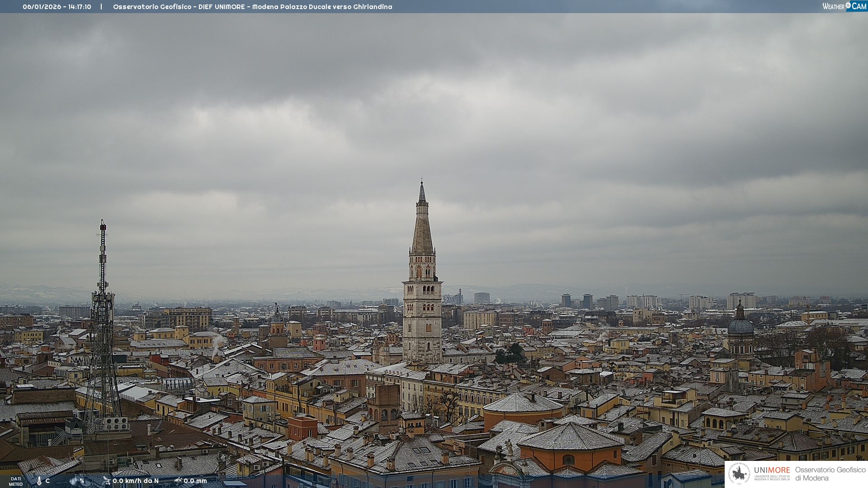868x488 pixels.
Task: Click the blue CAM badge
Action: 859,6
